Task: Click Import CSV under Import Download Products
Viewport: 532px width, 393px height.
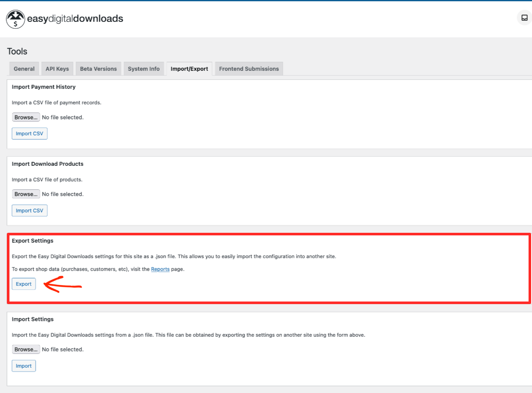Action: tap(29, 210)
